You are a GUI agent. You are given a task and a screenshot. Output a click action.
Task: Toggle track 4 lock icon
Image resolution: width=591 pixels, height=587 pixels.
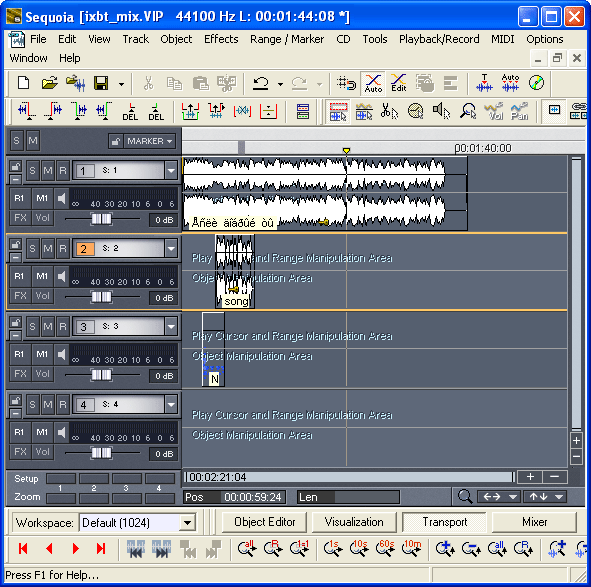(15, 400)
